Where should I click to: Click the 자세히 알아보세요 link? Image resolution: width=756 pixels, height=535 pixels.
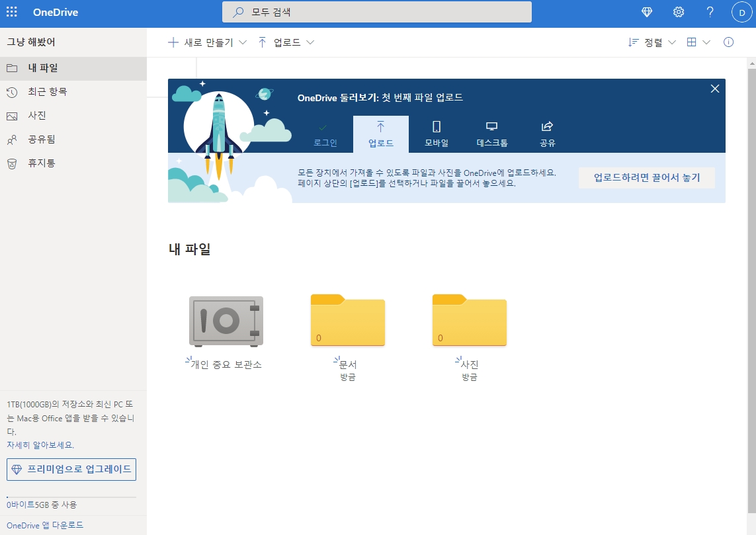point(40,445)
